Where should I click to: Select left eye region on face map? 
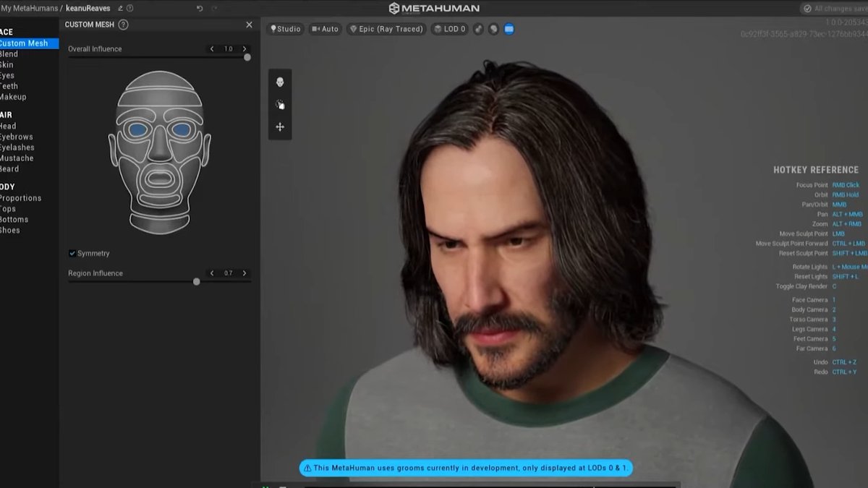coord(138,130)
